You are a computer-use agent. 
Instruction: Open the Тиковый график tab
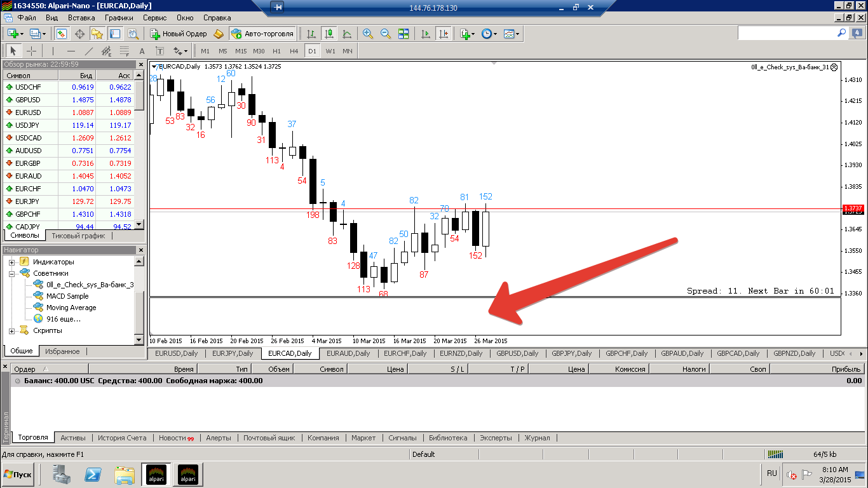78,236
